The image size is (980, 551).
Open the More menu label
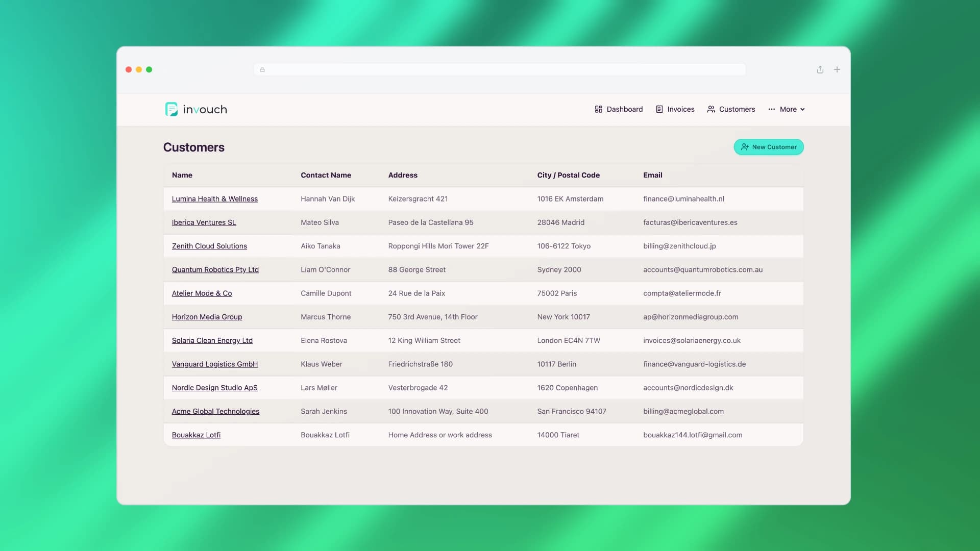point(788,109)
